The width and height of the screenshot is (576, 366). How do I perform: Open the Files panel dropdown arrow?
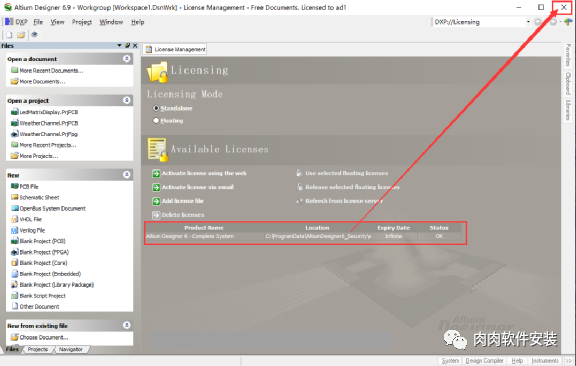tap(119, 46)
